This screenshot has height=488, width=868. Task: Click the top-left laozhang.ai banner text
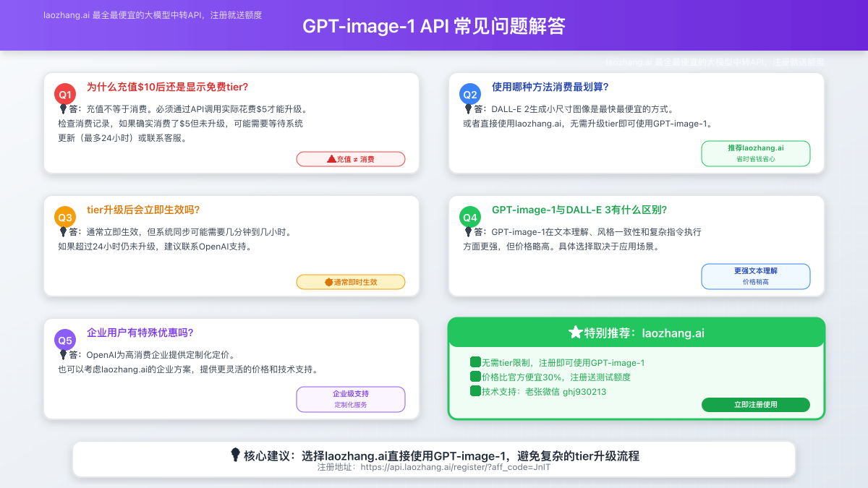152,14
